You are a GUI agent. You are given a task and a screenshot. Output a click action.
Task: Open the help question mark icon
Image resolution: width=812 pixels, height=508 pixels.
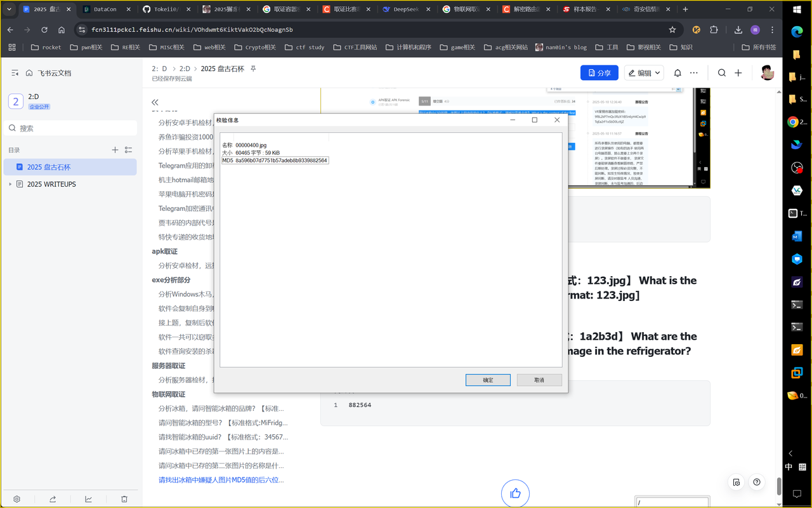(757, 483)
